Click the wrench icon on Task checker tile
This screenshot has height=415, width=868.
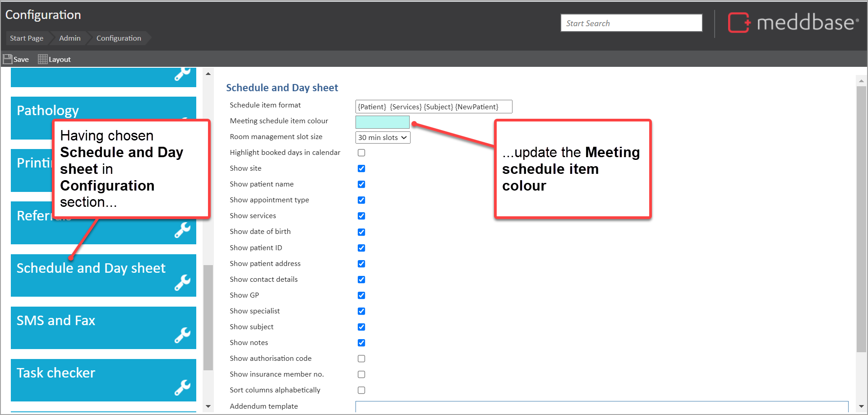click(183, 387)
